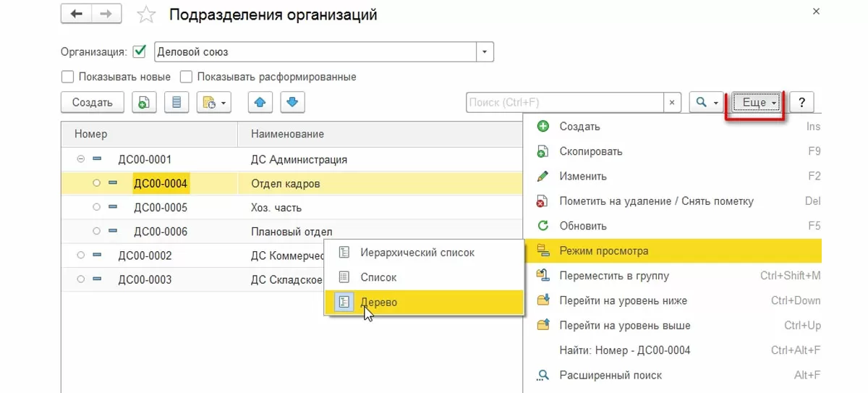Select Расширенный поиск menu entry
Viewport: 868px width, 393px height.
pos(610,375)
